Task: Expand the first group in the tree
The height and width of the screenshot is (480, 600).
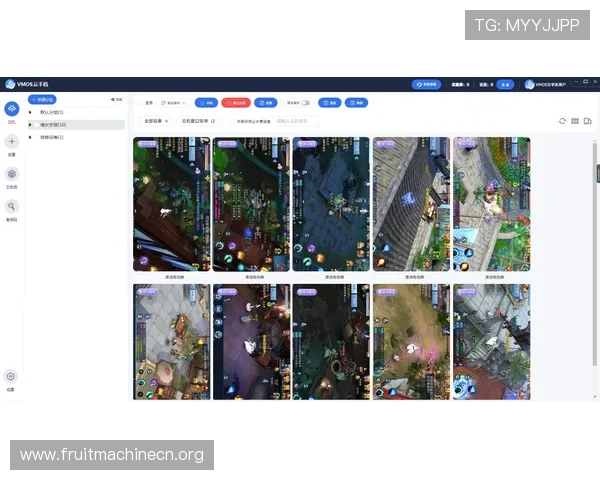Action: tap(30, 113)
